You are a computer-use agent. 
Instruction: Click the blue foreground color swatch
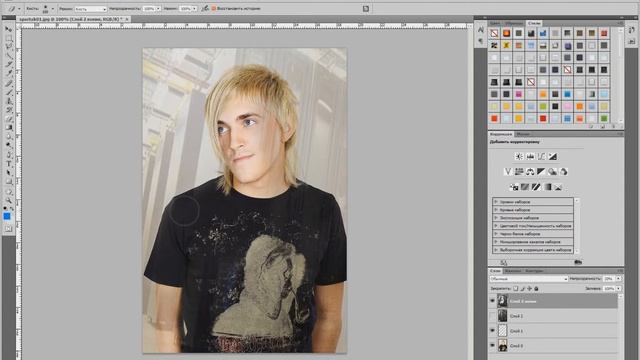[7, 216]
